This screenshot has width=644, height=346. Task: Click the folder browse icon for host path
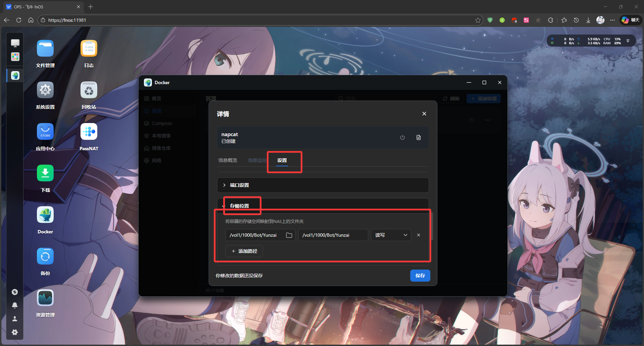tap(289, 235)
